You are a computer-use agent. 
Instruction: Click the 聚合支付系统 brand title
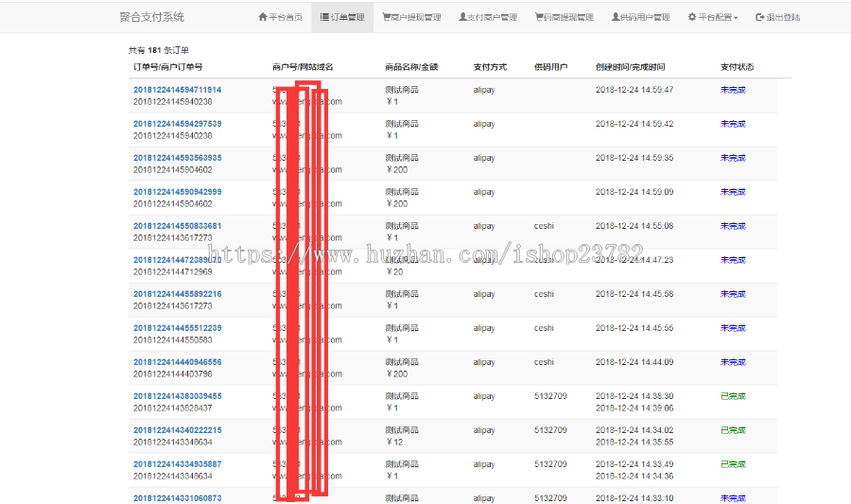[x=152, y=17]
